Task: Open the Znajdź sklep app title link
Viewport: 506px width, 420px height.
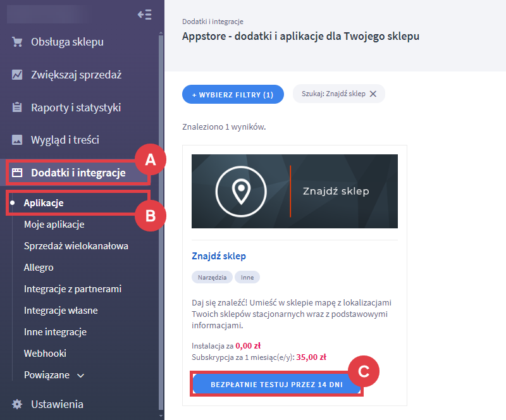Action: click(219, 256)
